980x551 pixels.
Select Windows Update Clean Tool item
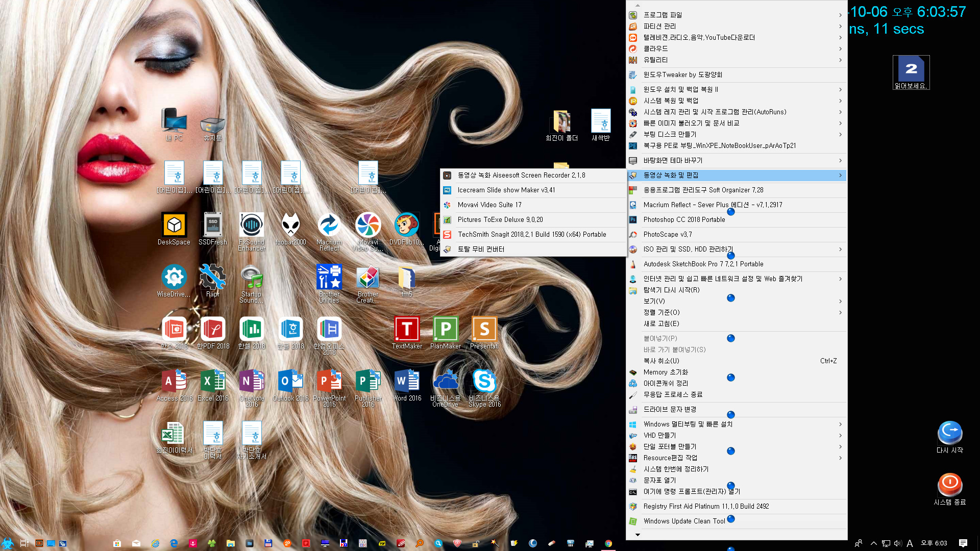click(737, 521)
